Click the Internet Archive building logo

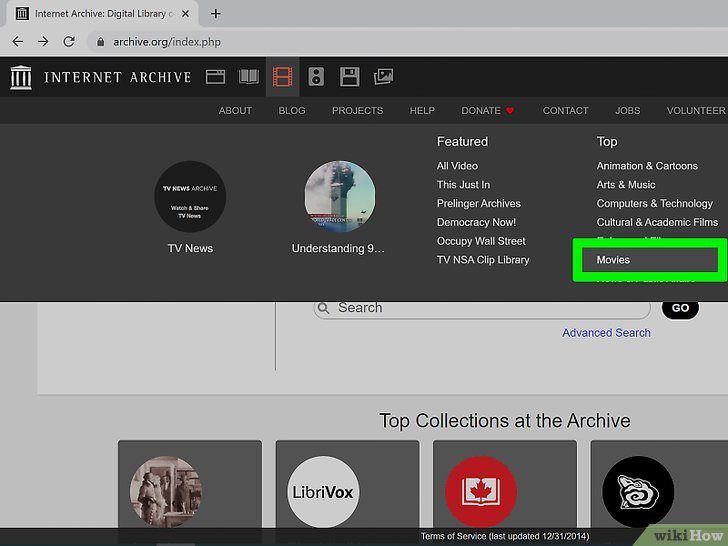(x=21, y=77)
